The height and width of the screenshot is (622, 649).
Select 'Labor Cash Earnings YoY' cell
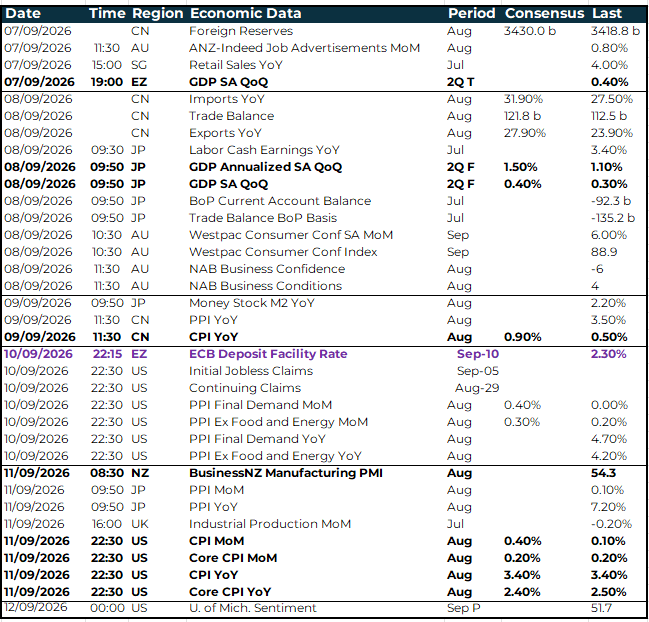coord(264,150)
